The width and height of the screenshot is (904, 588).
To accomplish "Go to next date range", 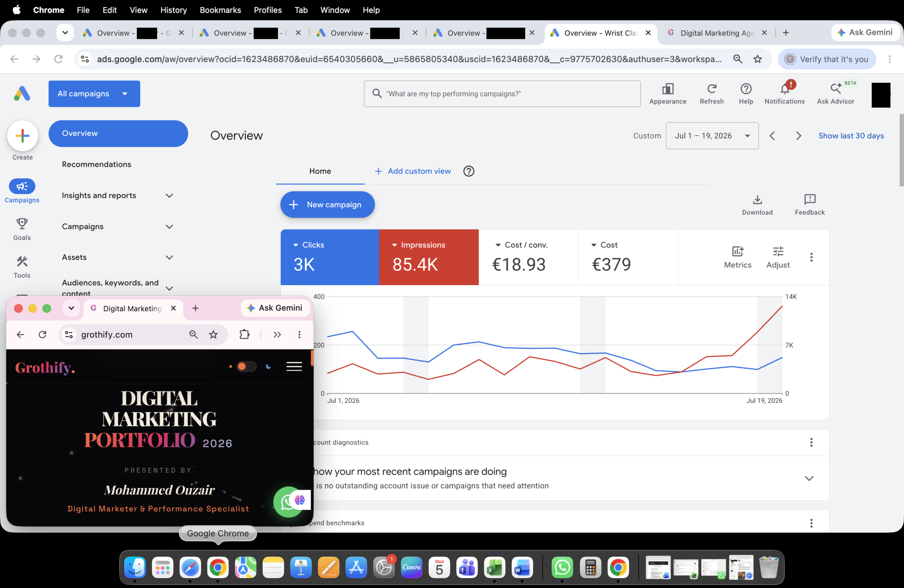I will point(798,136).
